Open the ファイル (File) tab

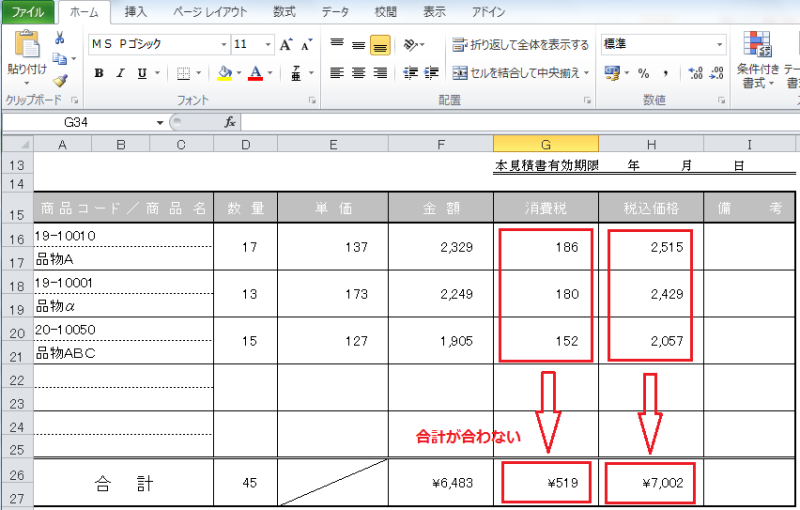28,12
